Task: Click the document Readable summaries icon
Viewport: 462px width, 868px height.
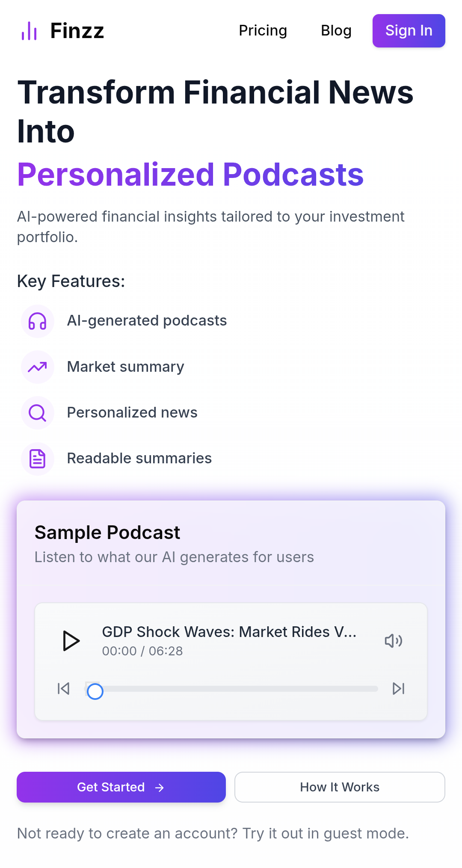Action: pos(38,459)
